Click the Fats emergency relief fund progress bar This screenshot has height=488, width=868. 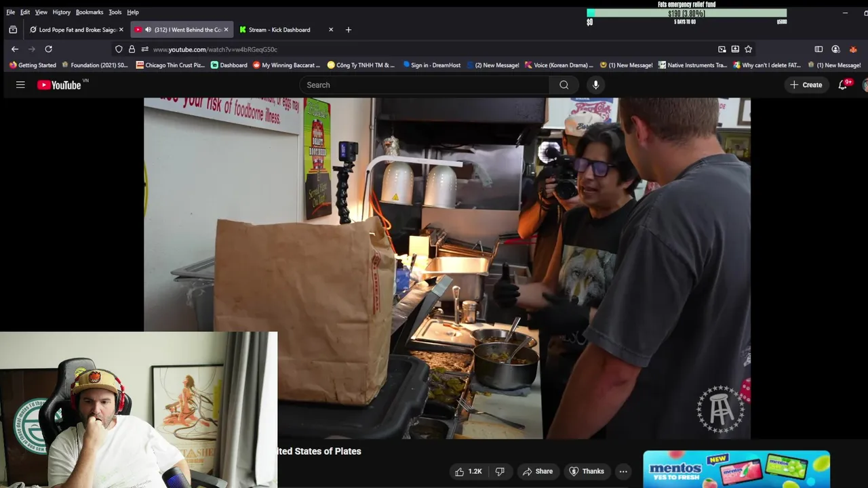click(x=686, y=14)
